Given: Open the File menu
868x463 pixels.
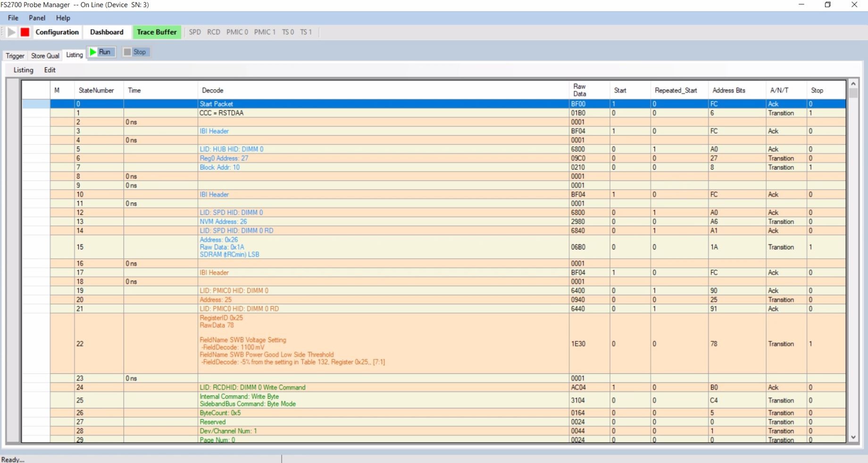Looking at the screenshot, I should tap(13, 18).
